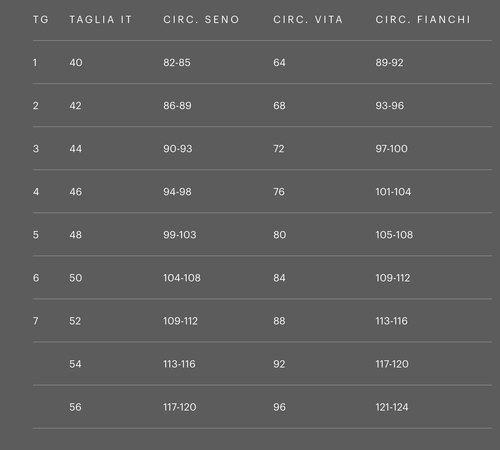Click the Italian size 48 cell
This screenshot has width=500, height=450.
76,235
